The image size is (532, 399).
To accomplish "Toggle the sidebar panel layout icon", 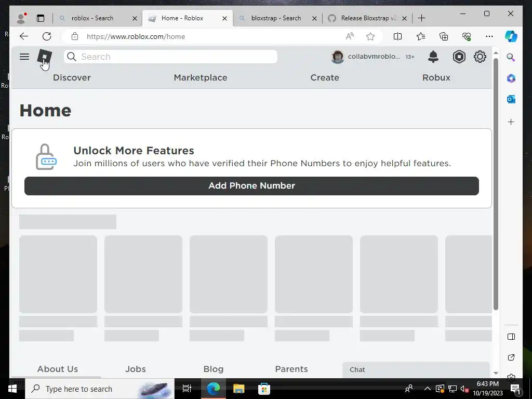I will 511,337.
